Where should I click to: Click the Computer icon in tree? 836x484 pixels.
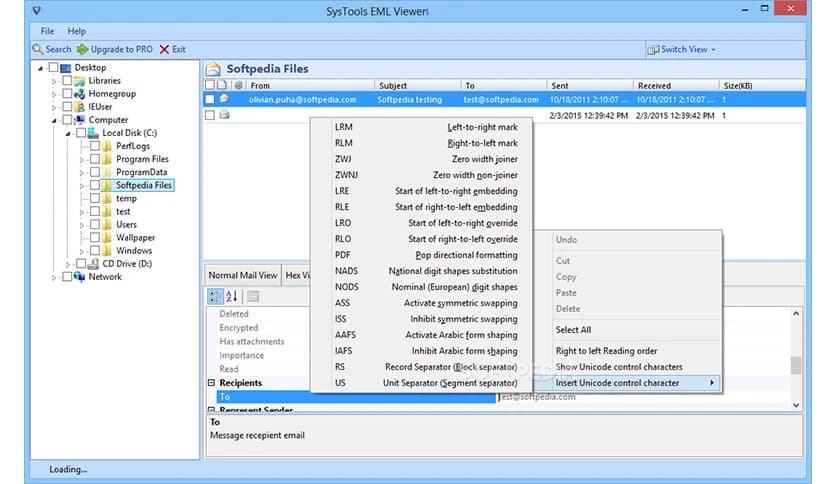click(x=79, y=120)
